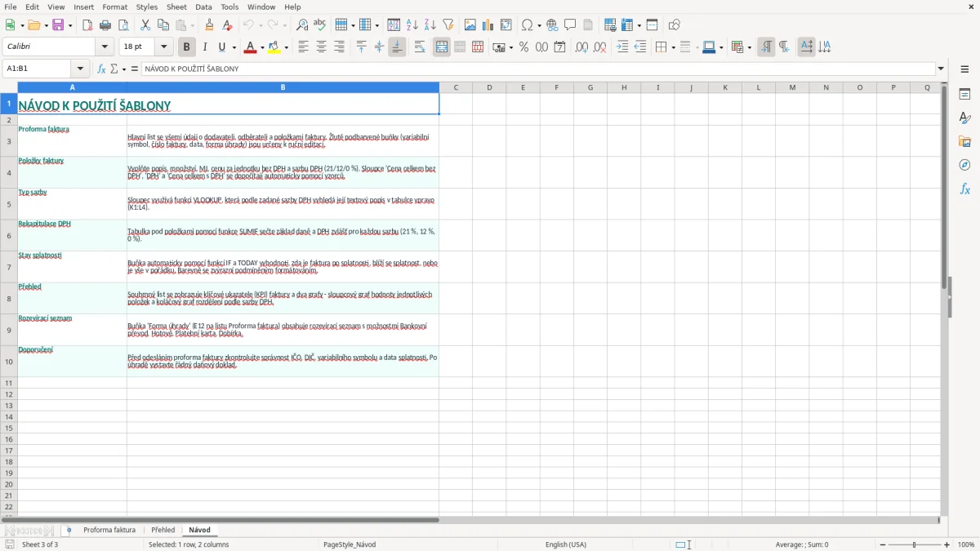Toggle Align Bottom vertical alignment
The image size is (980, 551).
coord(397,47)
